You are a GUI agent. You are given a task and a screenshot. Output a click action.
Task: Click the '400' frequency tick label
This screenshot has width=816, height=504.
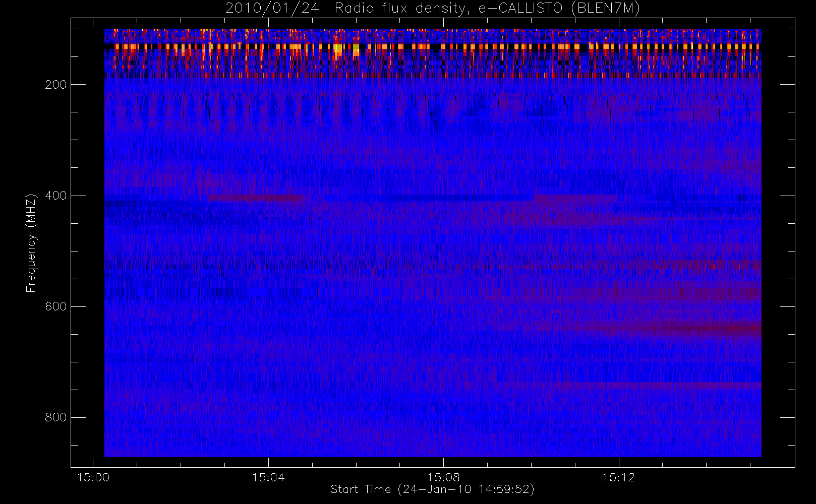click(x=55, y=196)
